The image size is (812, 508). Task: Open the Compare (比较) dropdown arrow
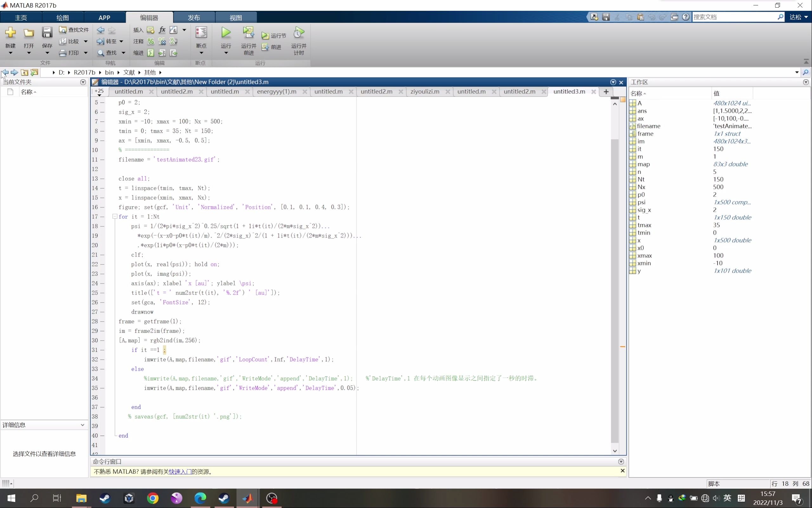86,41
